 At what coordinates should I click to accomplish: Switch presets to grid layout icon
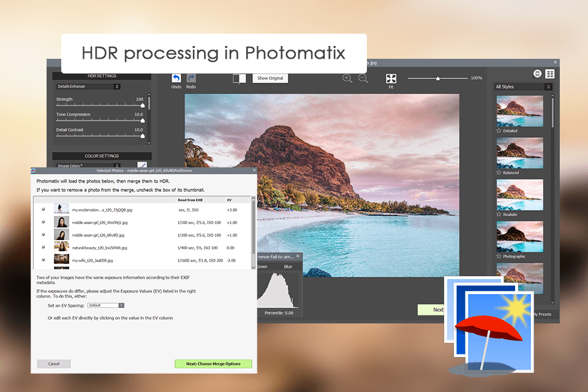coord(550,74)
